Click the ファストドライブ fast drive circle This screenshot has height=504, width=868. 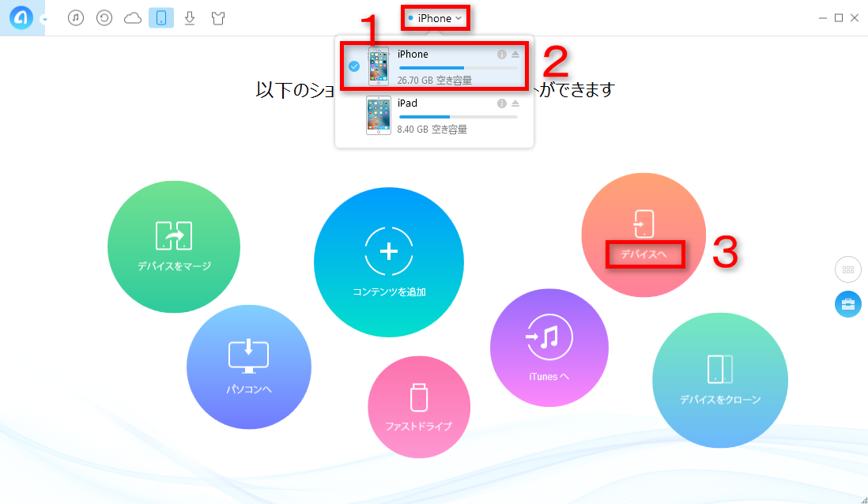(x=419, y=407)
